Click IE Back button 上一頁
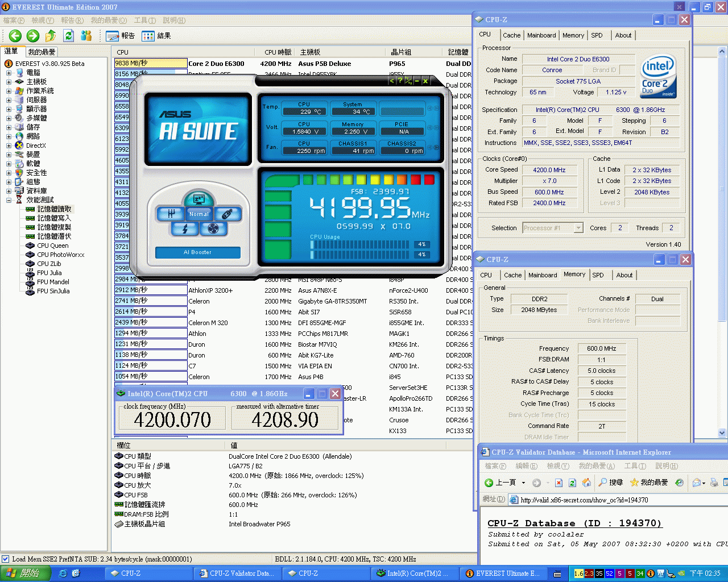 click(x=500, y=483)
